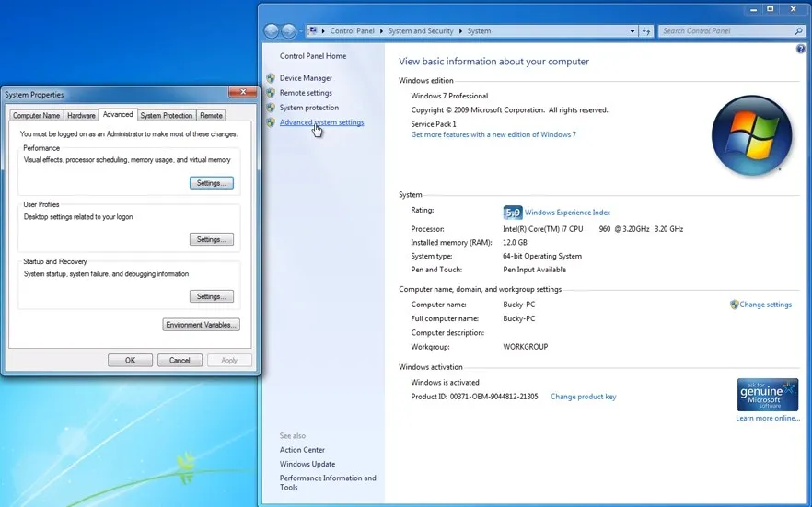Click the shield icon next to Change settings
Image resolution: width=812 pixels, height=507 pixels.
(734, 305)
